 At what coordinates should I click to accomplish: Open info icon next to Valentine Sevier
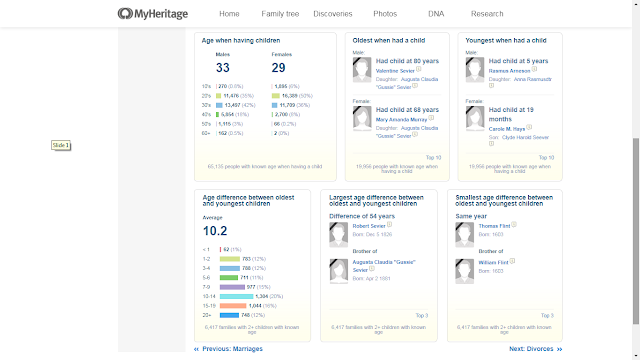[418, 70]
